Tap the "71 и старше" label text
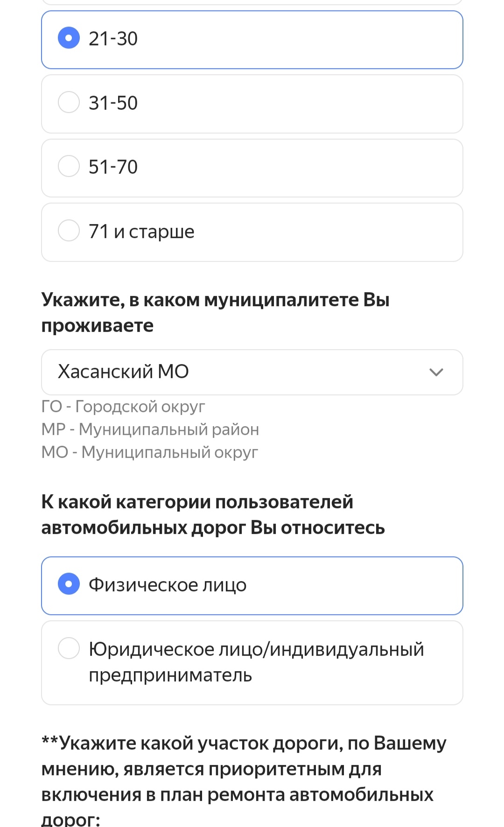504x827 pixels. tap(141, 231)
